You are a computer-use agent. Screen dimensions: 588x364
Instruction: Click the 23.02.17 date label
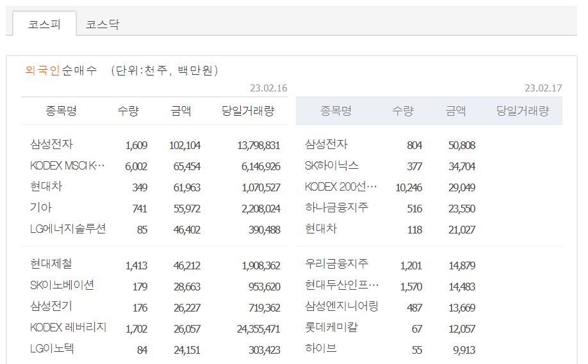[543, 88]
